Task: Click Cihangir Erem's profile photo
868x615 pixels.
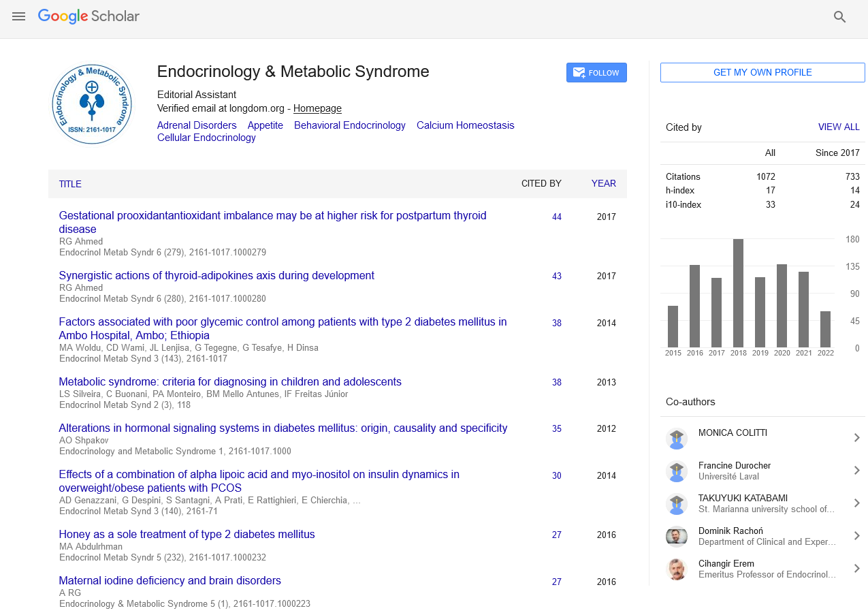Action: [676, 569]
